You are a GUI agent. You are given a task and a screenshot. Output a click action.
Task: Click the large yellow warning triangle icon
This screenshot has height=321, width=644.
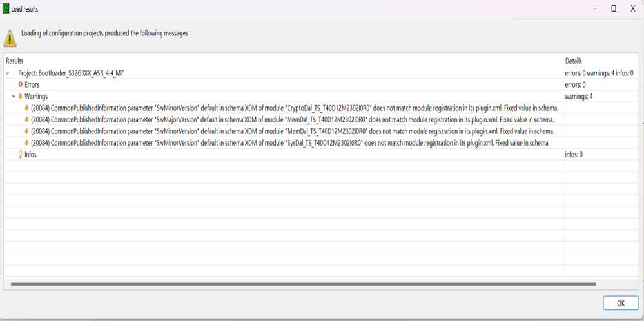(10, 38)
